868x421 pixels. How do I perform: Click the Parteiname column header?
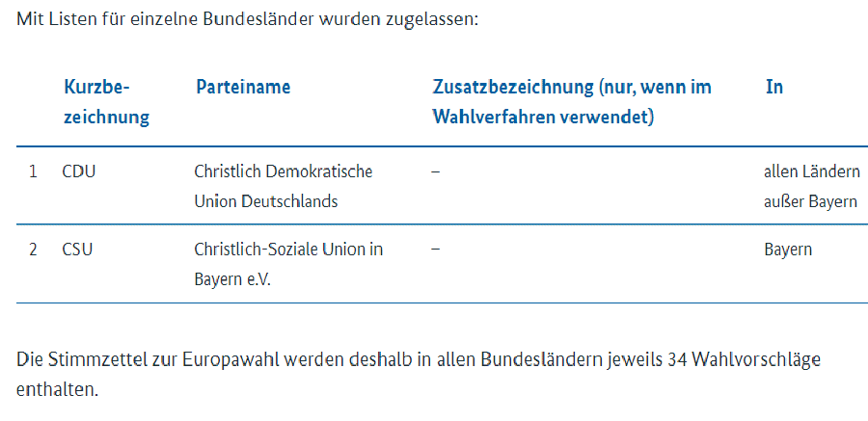pos(243,87)
